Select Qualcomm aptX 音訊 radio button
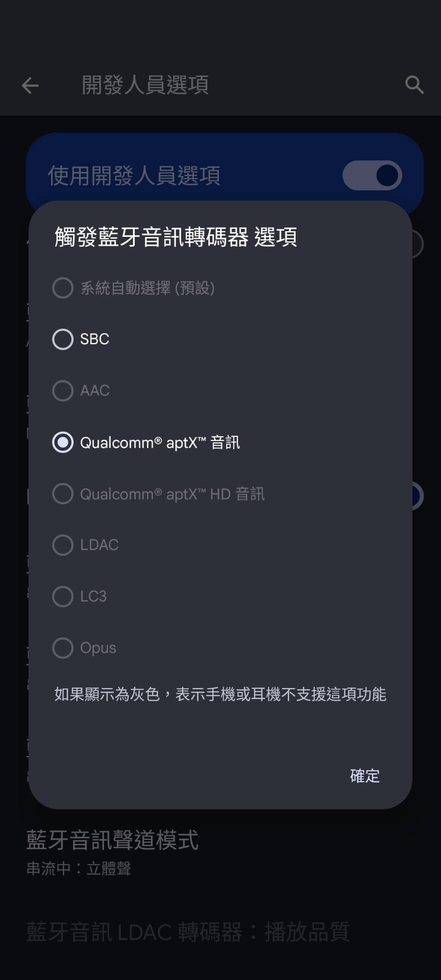 click(63, 443)
